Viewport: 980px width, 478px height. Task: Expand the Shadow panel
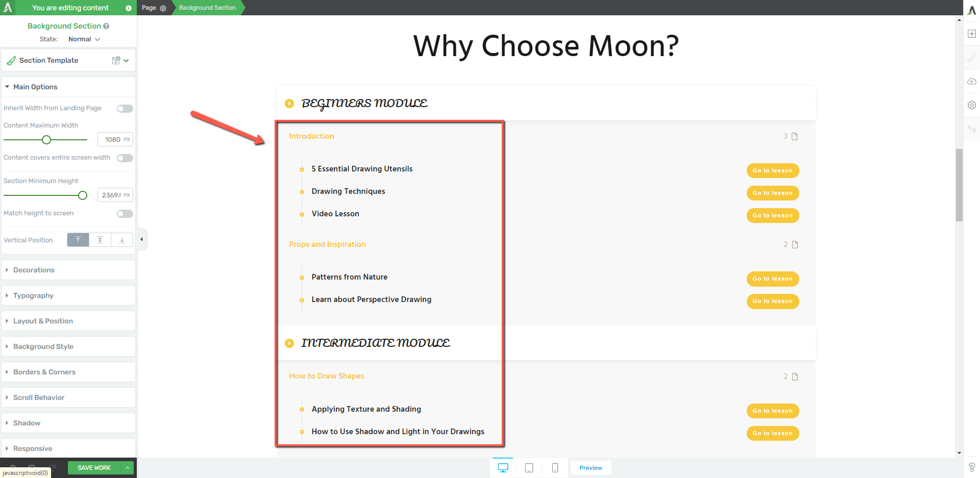(68, 423)
